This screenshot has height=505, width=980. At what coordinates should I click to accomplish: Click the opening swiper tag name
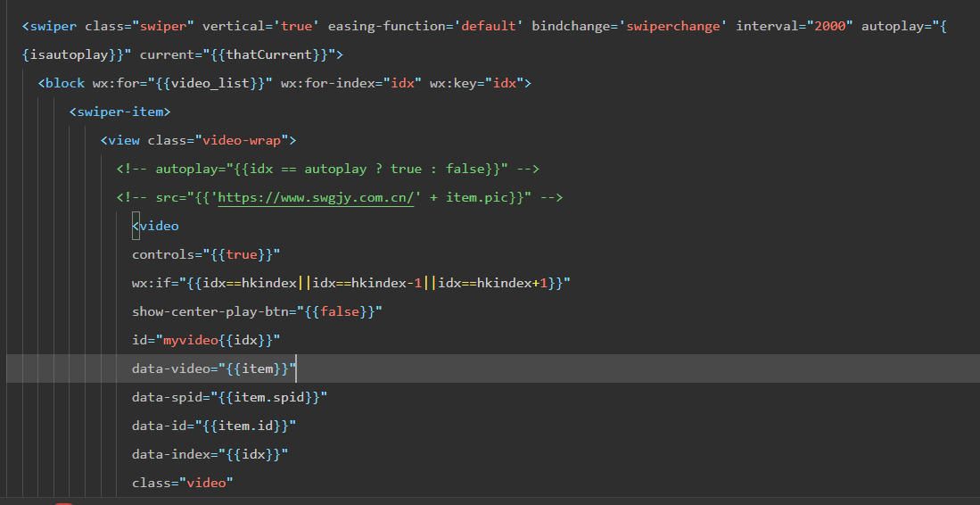click(54, 27)
